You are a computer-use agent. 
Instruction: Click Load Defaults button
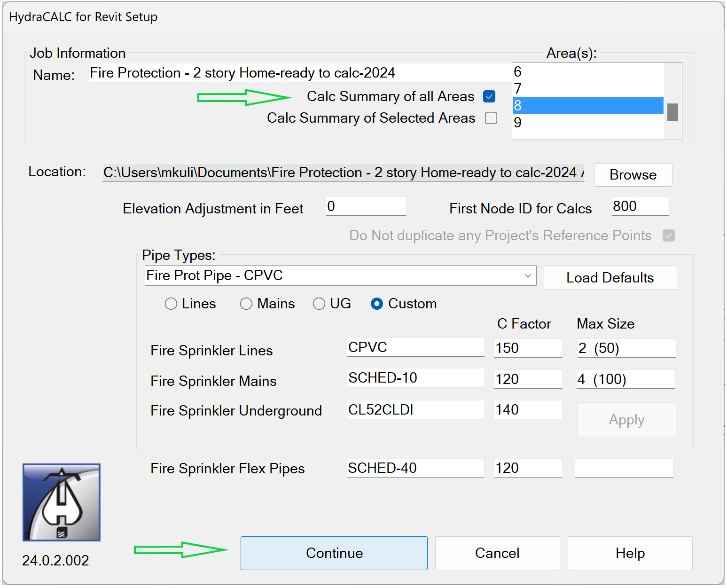610,278
